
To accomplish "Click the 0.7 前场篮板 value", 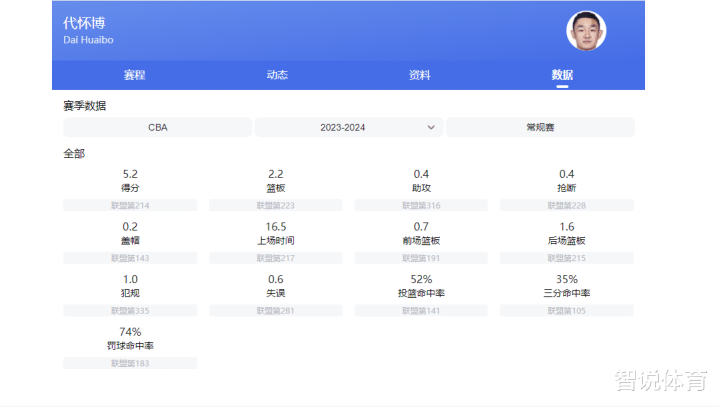I will coord(421,227).
